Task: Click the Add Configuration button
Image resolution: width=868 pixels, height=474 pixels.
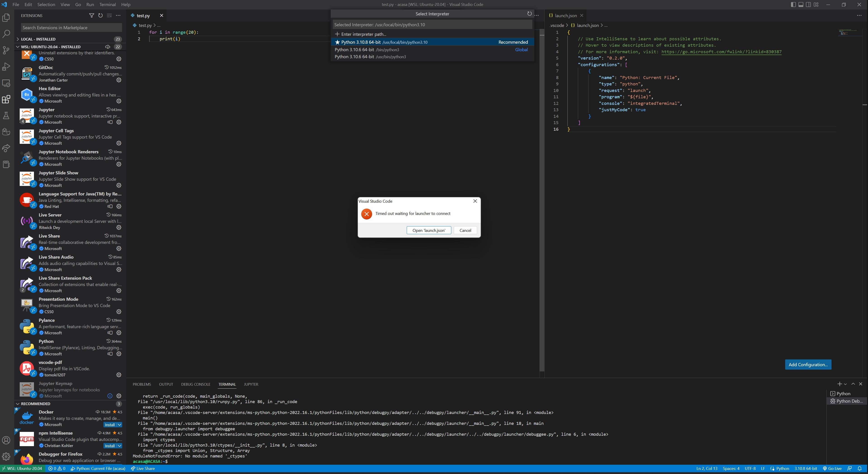Action: click(808, 364)
